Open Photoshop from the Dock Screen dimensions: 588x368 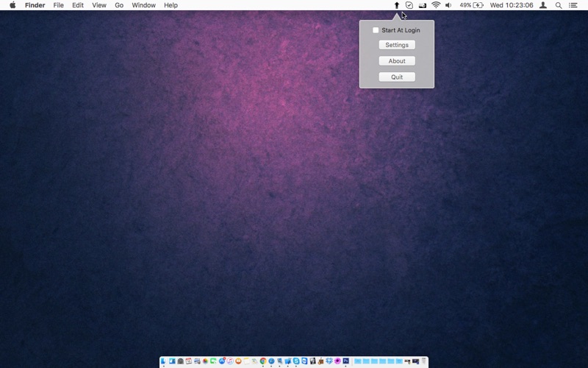(x=345, y=361)
